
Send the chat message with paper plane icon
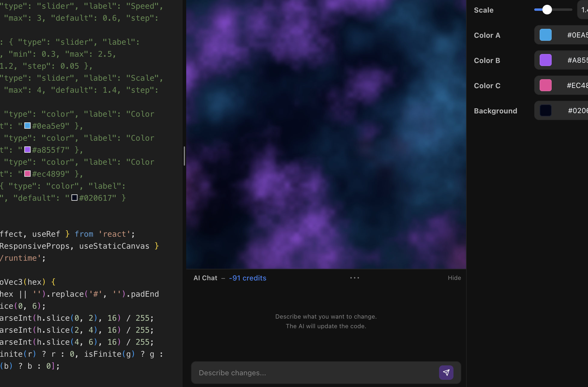click(446, 373)
